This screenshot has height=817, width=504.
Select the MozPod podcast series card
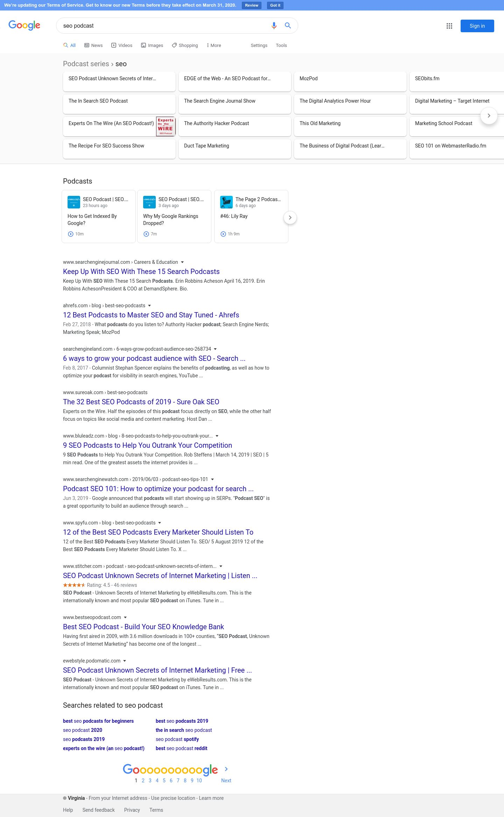(x=350, y=82)
